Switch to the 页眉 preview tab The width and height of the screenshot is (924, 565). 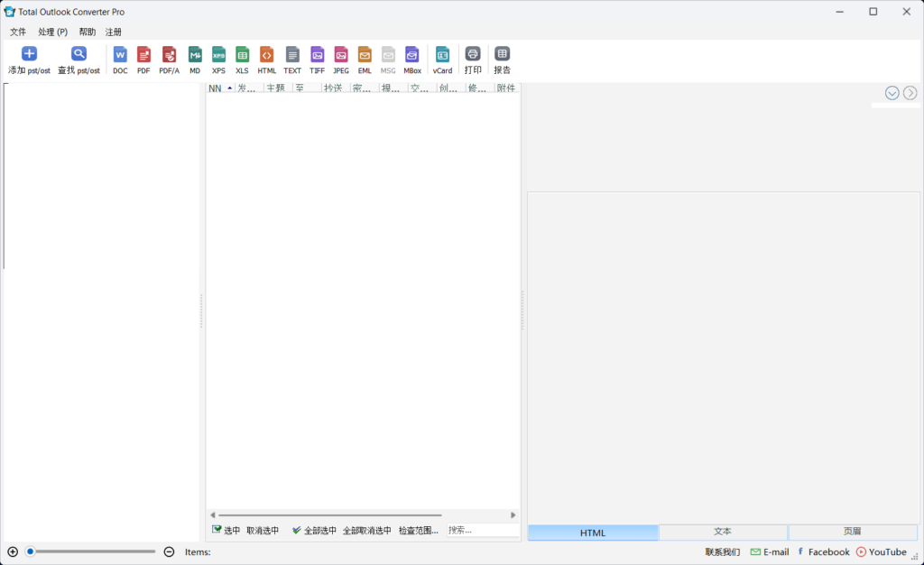(852, 532)
